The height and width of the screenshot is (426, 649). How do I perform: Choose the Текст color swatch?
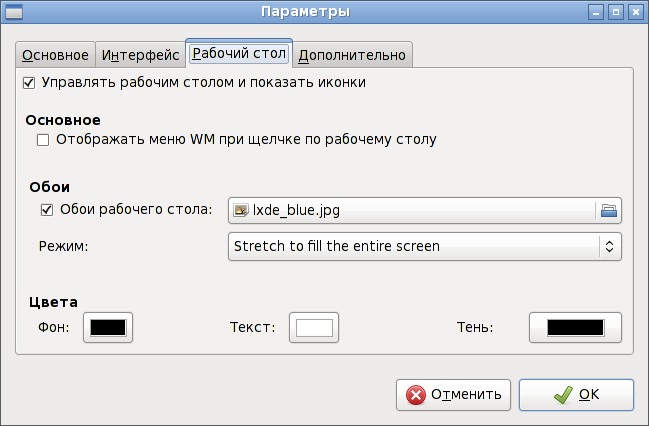tap(314, 327)
